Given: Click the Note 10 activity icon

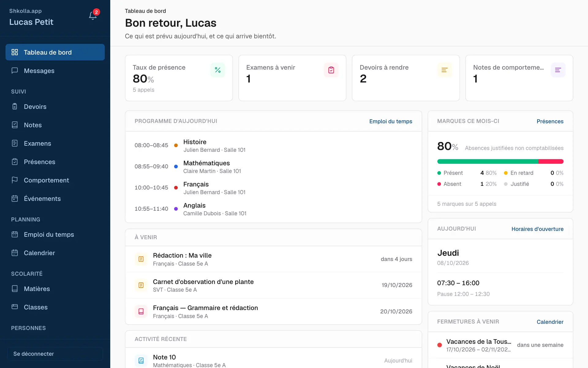Looking at the screenshot, I should click(x=141, y=361).
